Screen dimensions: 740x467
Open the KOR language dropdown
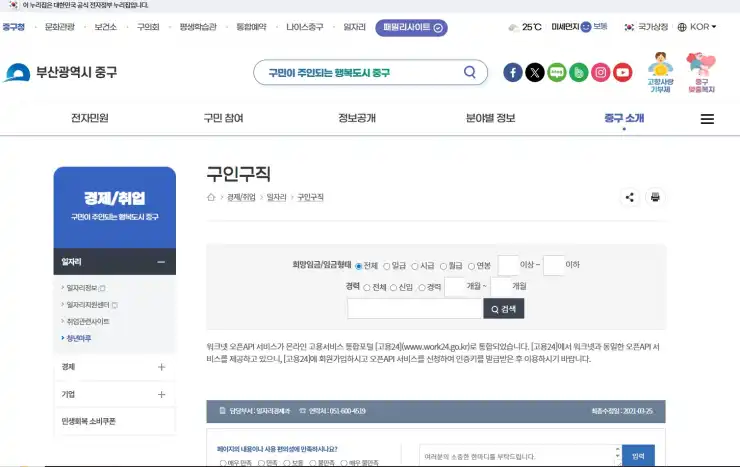[697, 27]
